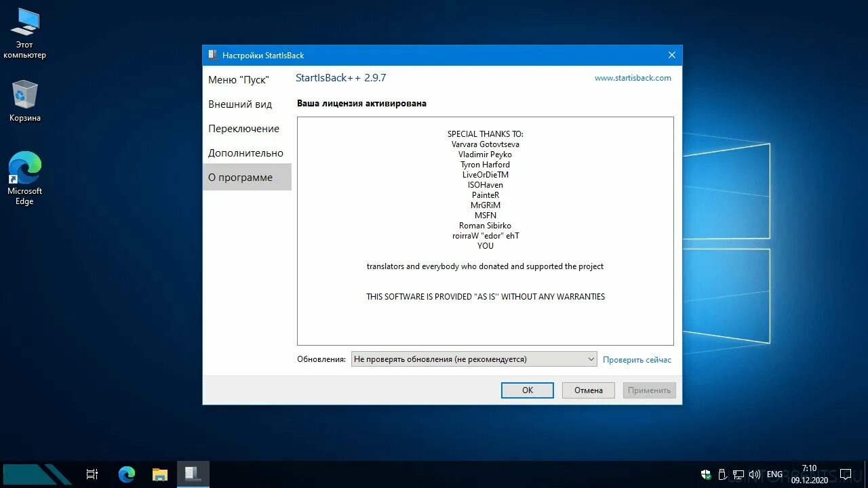This screenshot has width=868, height=488.
Task: Open the Дополнительно section
Action: [x=247, y=153]
